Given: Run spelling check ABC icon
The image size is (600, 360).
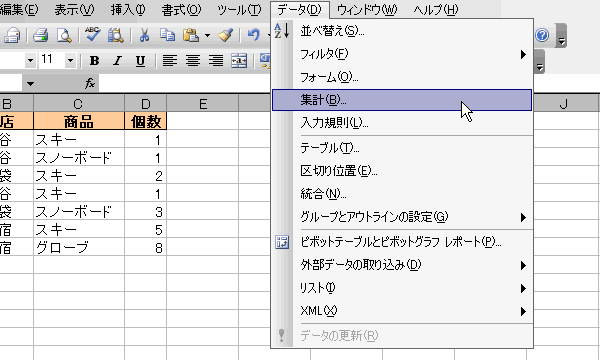Looking at the screenshot, I should click(x=92, y=34).
